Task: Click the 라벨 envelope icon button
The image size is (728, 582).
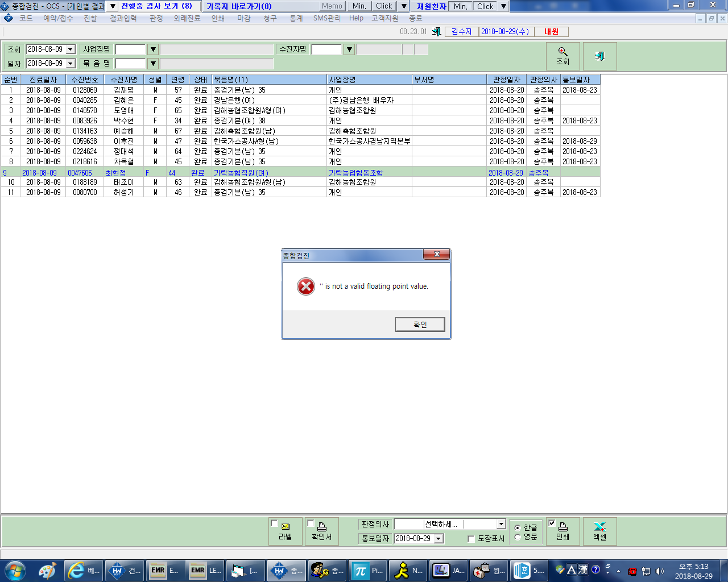Action: click(286, 531)
